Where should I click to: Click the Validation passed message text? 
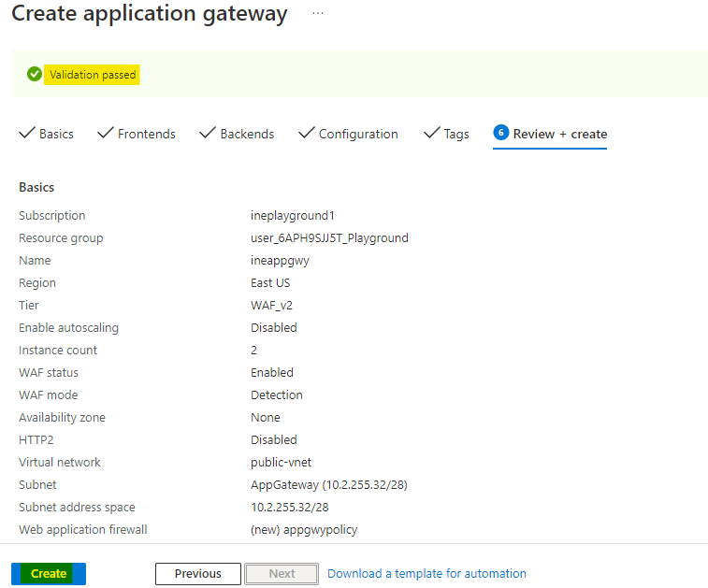(x=93, y=75)
